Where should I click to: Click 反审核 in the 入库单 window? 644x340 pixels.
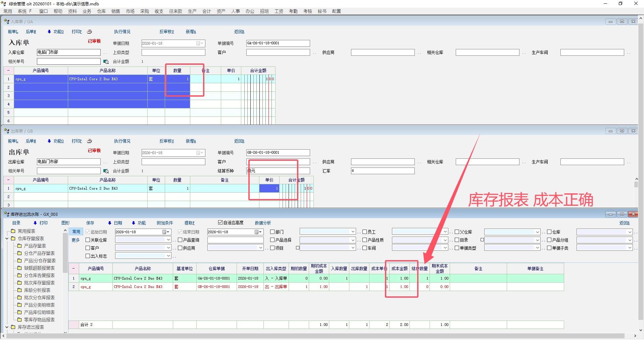coord(166,32)
